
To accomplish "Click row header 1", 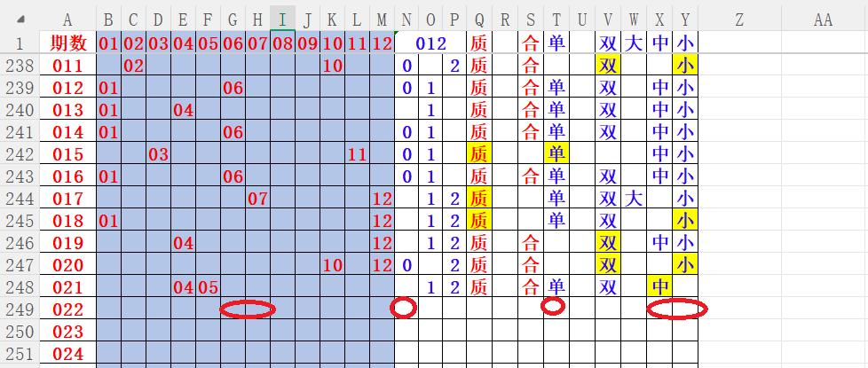I will [20, 43].
